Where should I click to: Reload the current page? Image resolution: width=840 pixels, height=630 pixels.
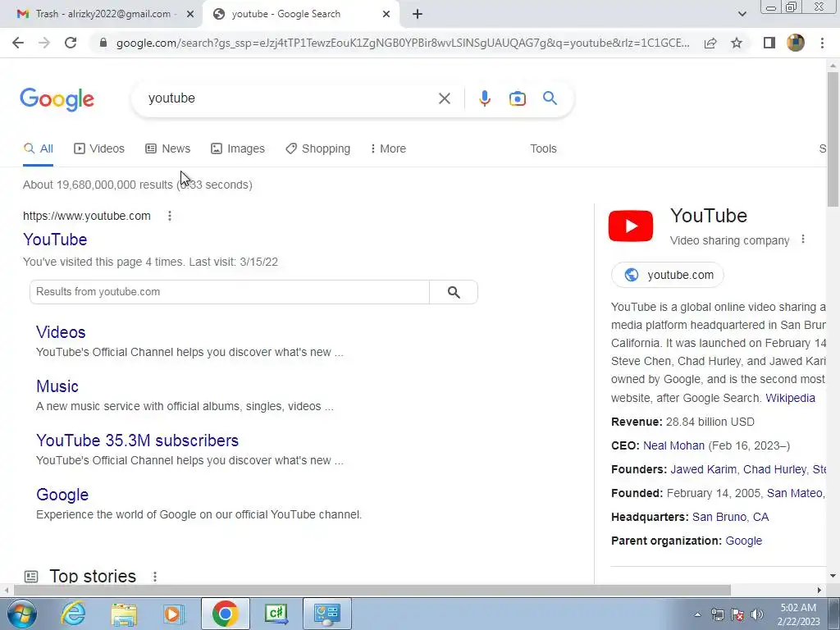(x=71, y=43)
